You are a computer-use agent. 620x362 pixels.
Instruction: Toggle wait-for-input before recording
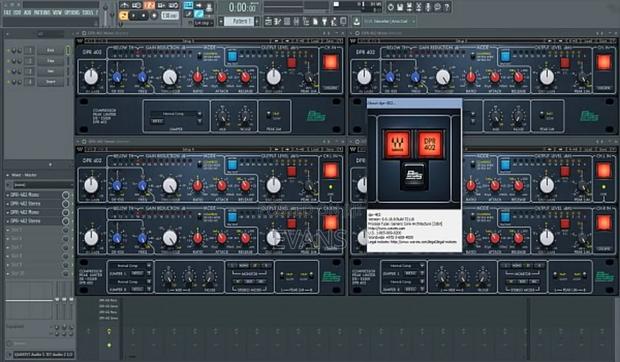137,6
